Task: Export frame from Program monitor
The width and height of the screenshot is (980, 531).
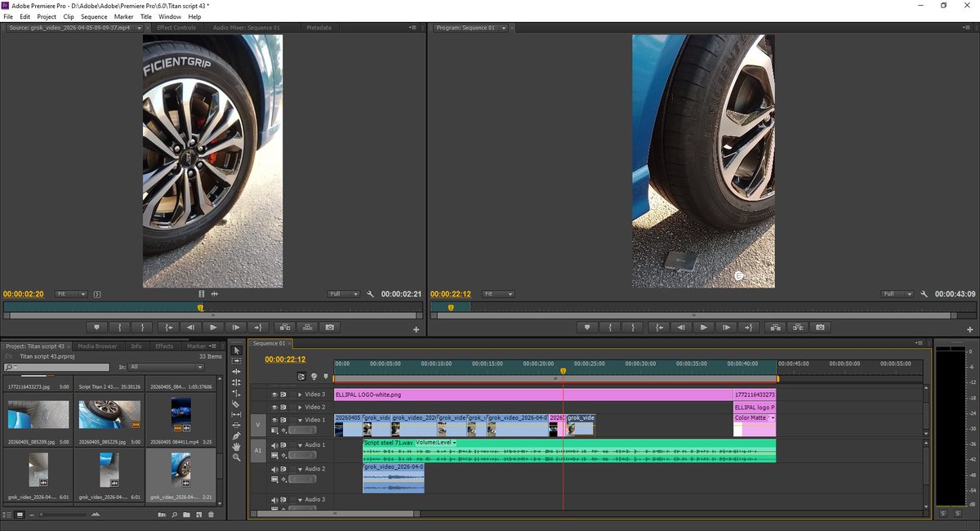Action: 819,327
